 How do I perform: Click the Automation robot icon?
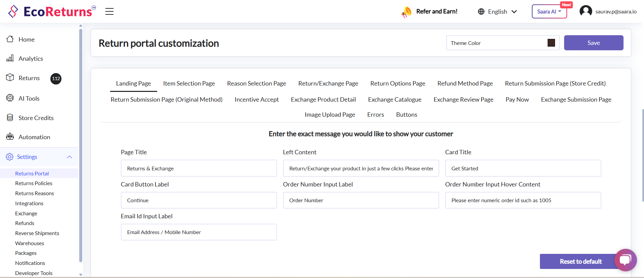(10, 137)
